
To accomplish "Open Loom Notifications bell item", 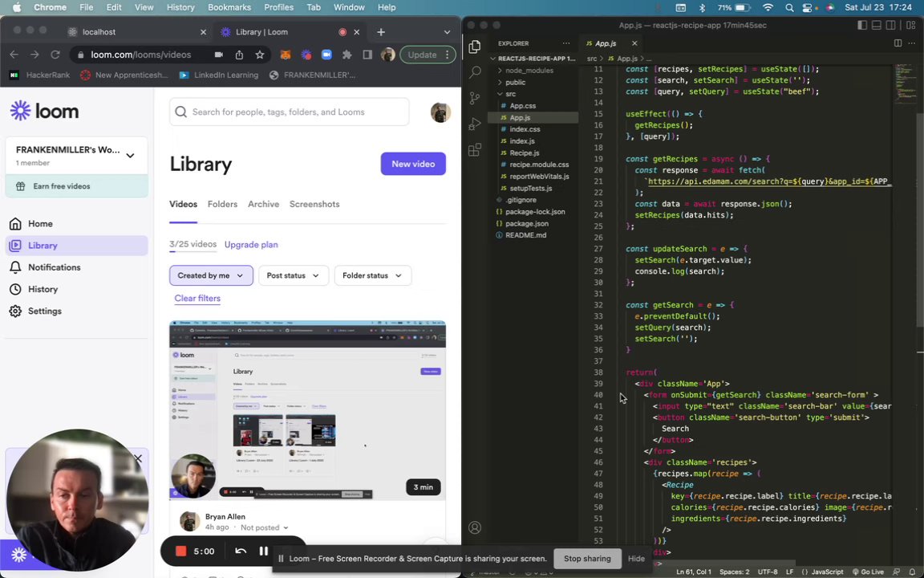I will coord(77,267).
